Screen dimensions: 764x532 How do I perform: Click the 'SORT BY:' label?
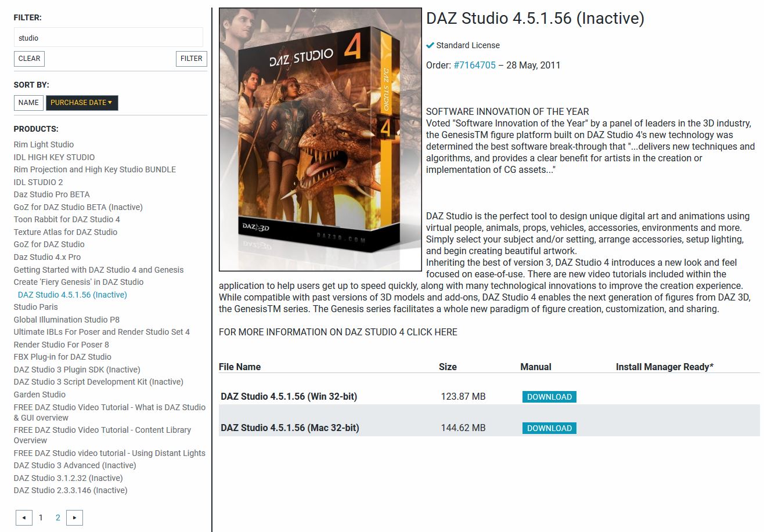point(31,85)
